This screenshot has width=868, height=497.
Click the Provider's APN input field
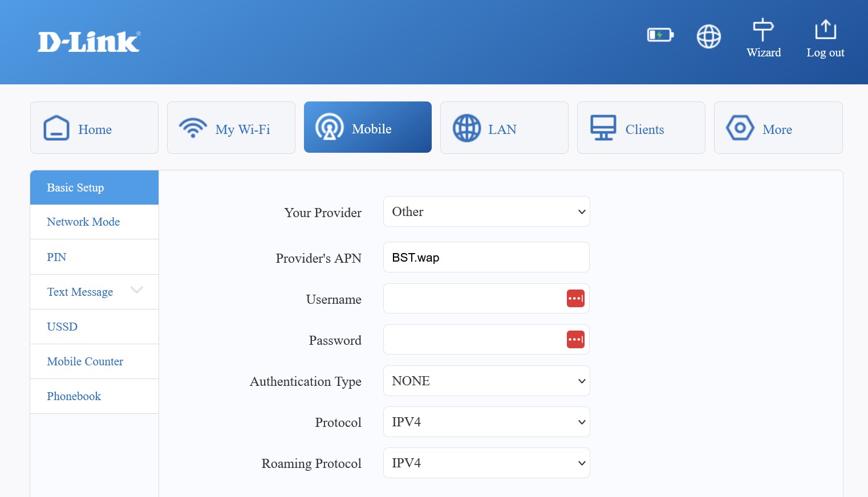(x=486, y=258)
